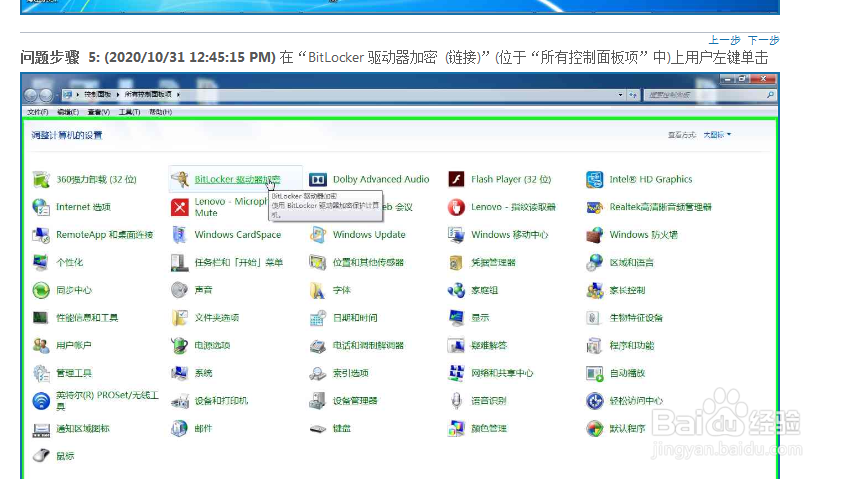
Task: Open the 轻松访问中心 icon
Action: click(595, 400)
